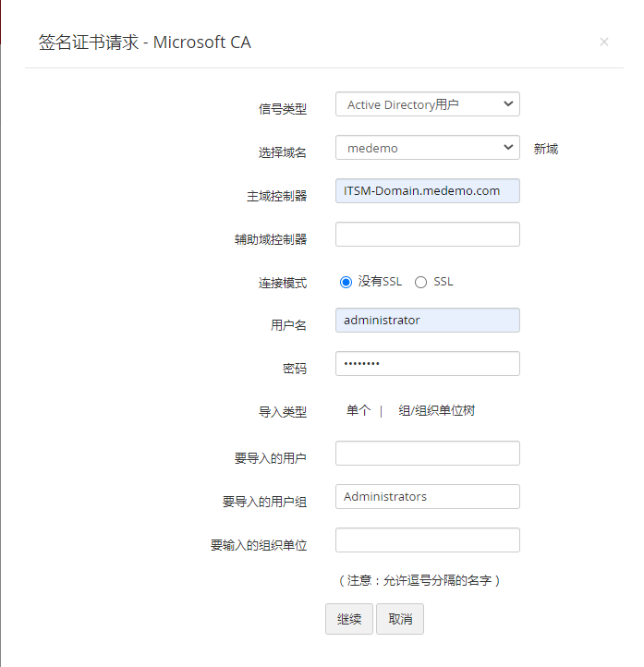
Task: Open the 选择域名 medemo dropdown
Action: (x=428, y=148)
